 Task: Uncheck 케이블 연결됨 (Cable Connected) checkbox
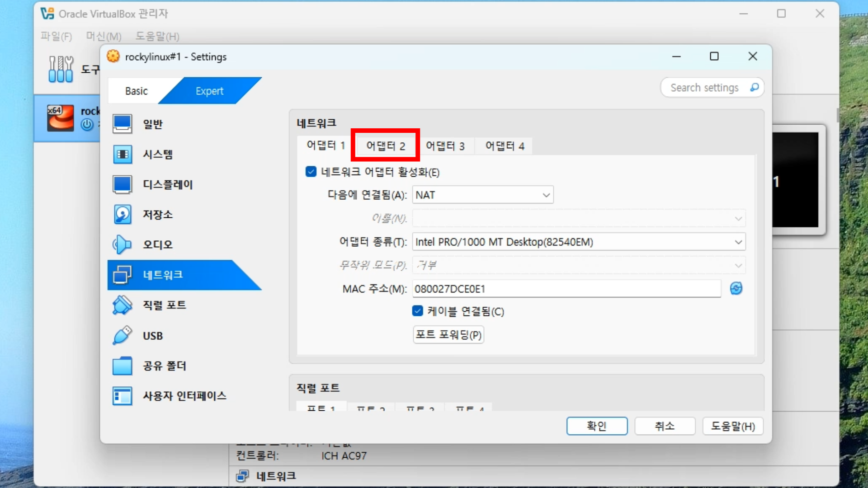418,311
